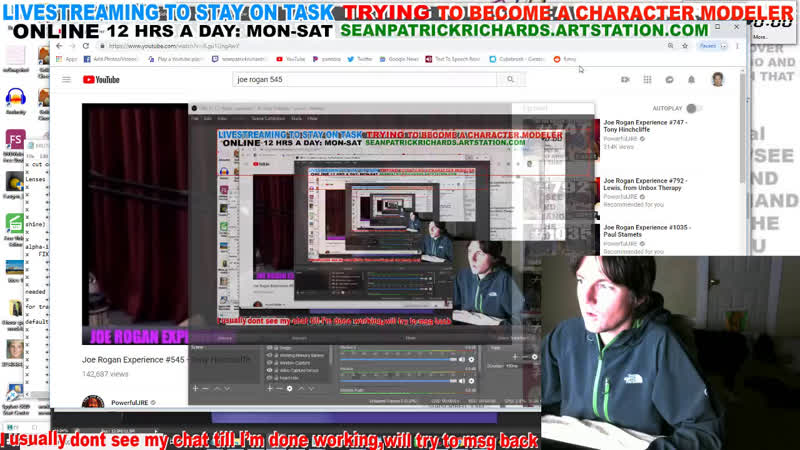Open the Google News bookmark
This screenshot has height=450, width=800.
399,59
